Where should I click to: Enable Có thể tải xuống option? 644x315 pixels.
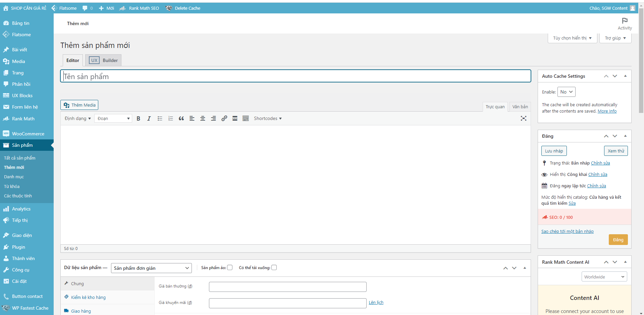(274, 267)
